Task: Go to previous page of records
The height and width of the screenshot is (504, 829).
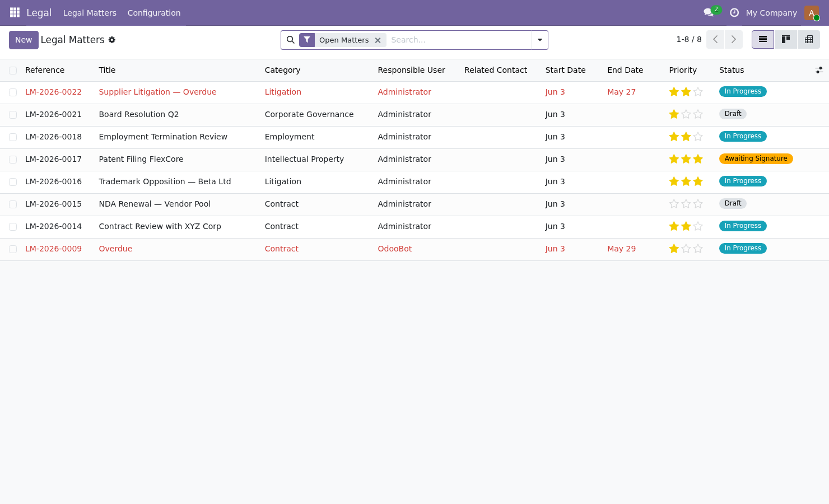Action: pyautogui.click(x=715, y=39)
